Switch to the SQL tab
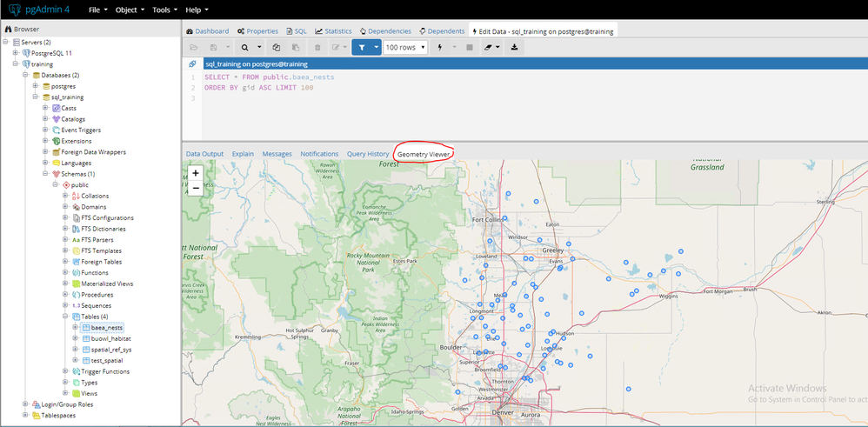 click(297, 31)
